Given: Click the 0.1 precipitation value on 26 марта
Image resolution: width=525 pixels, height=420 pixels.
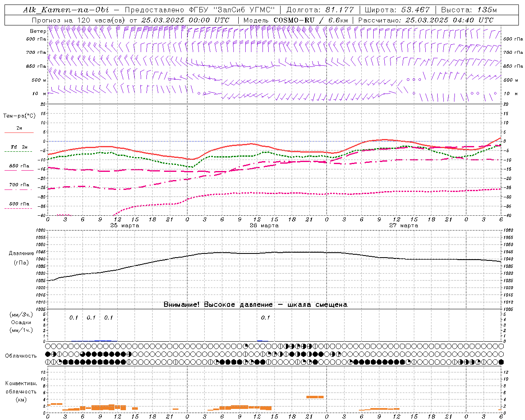Looking at the screenshot, I should (265, 317).
